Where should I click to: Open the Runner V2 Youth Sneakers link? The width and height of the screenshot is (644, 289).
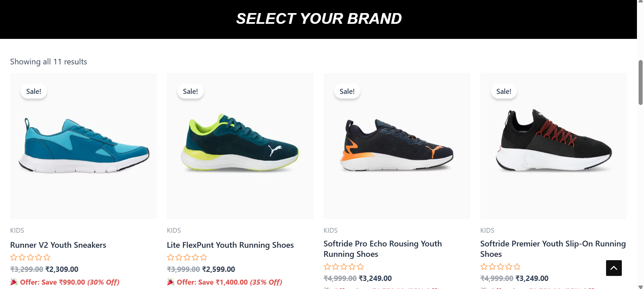coord(58,245)
